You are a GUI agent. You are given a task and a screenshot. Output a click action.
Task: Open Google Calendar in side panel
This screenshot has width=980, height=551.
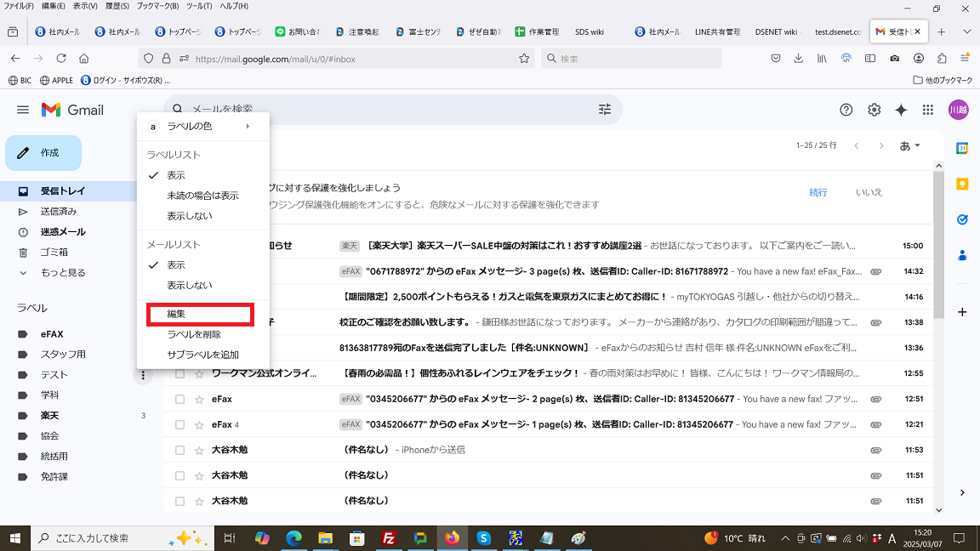point(962,148)
